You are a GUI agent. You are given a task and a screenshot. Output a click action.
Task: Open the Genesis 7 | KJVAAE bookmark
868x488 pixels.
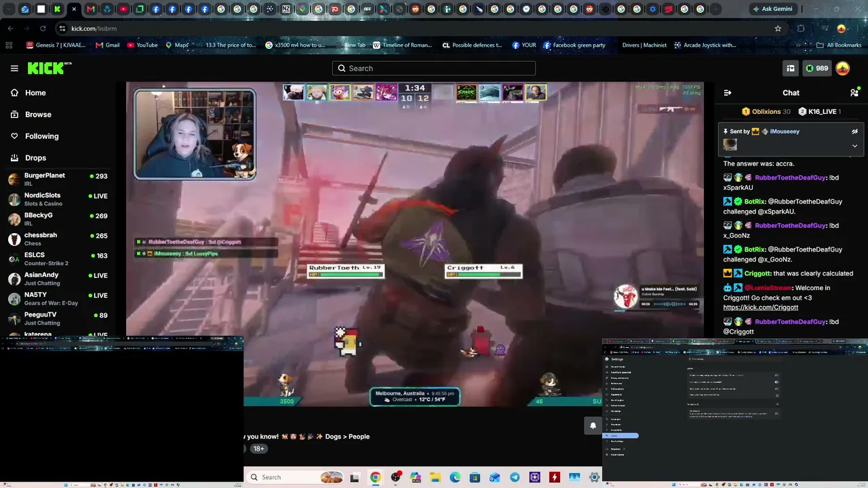[56, 45]
